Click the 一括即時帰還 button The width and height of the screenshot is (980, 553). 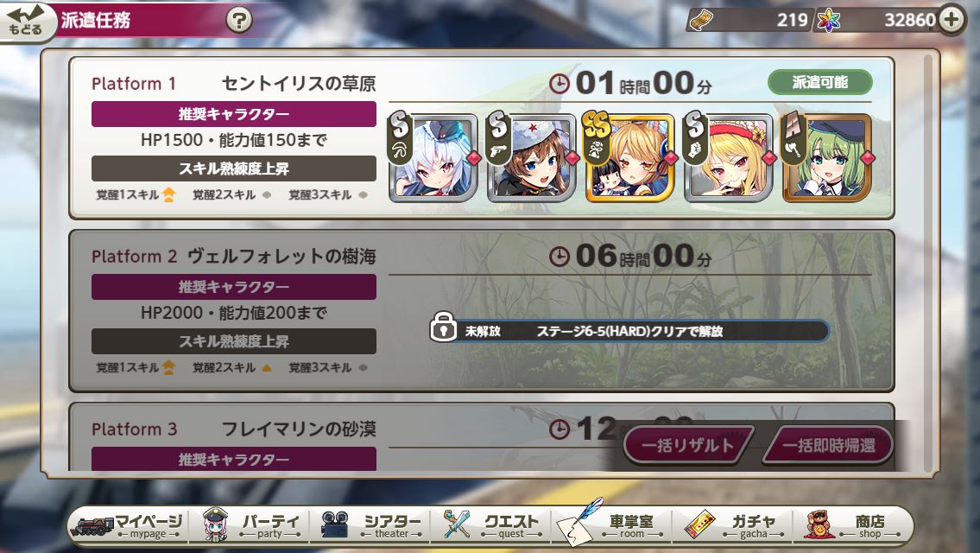(x=828, y=445)
